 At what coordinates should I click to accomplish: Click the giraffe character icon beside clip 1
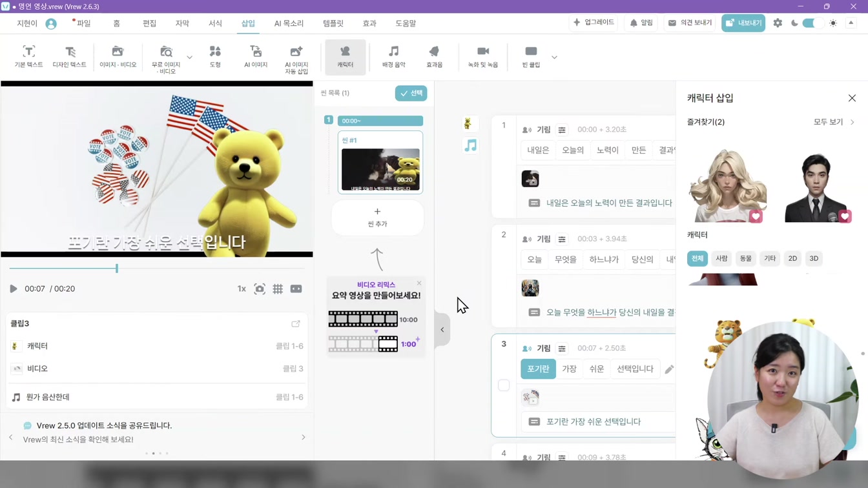tap(468, 123)
